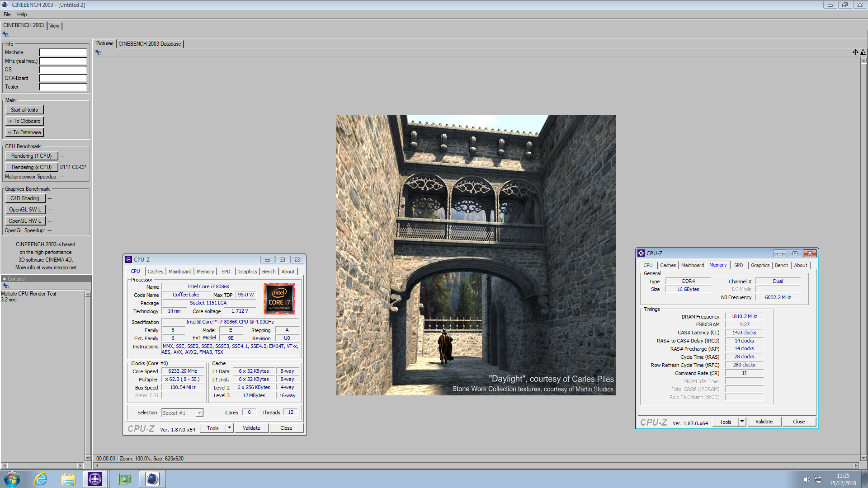Switch to the View tab
This screenshot has width=868, height=488.
click(x=54, y=26)
